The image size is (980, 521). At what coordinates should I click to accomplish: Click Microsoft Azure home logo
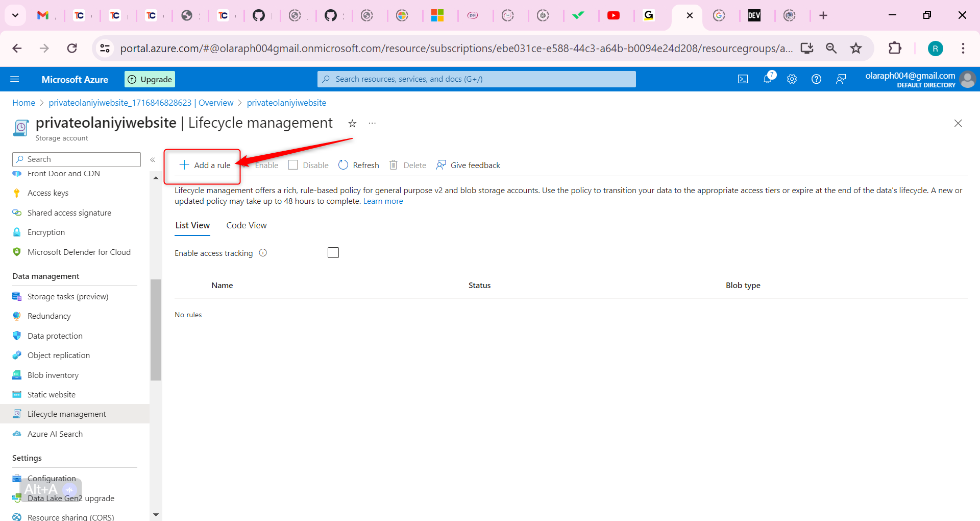click(75, 80)
